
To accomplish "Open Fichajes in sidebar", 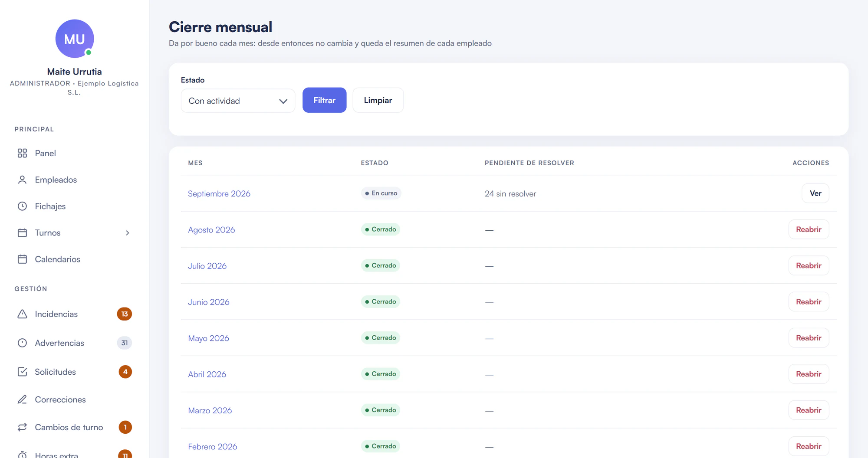I will click(x=74, y=206).
